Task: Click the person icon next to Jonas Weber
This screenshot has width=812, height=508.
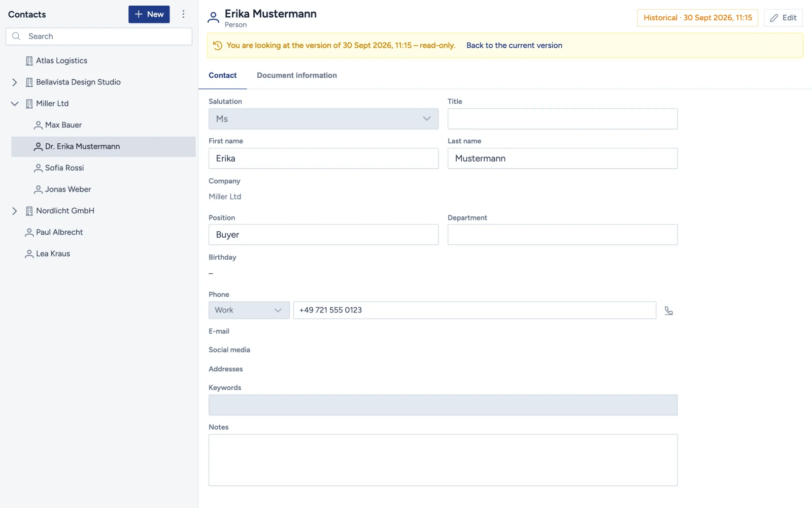Action: [38, 189]
